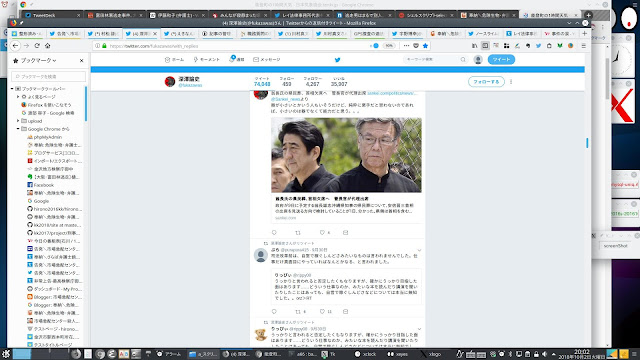Like the tweet with 11 likes
640x360 pixels.
pyautogui.click(x=322, y=311)
